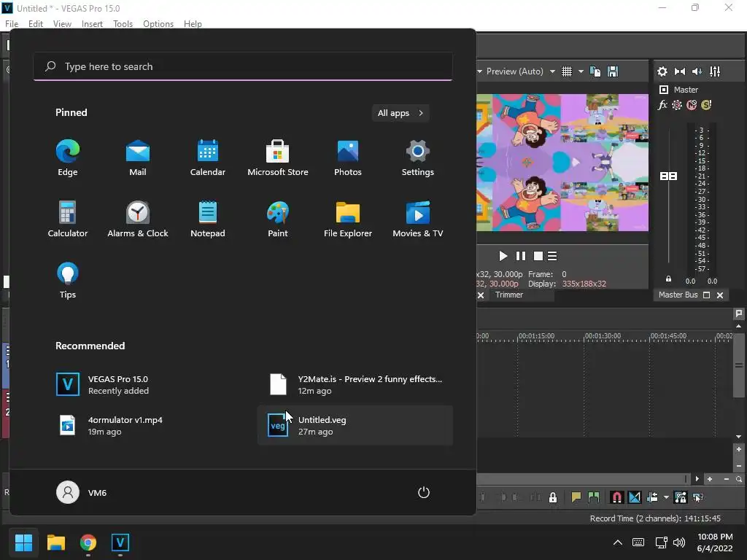Open recommended 4ormulator v1.mp4
The image size is (747, 560).
145,425
